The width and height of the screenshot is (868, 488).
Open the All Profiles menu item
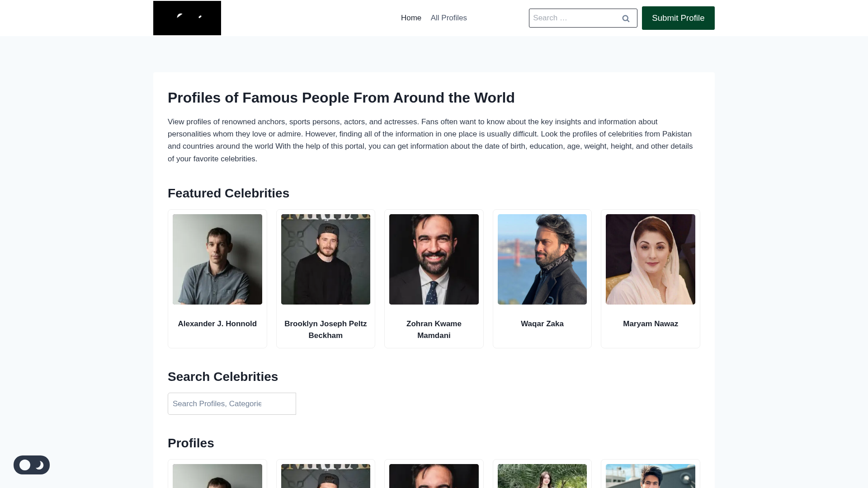point(448,18)
